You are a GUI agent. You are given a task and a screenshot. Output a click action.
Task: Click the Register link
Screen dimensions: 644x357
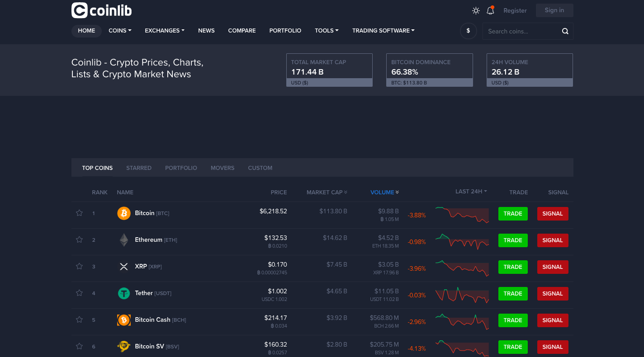(x=515, y=10)
